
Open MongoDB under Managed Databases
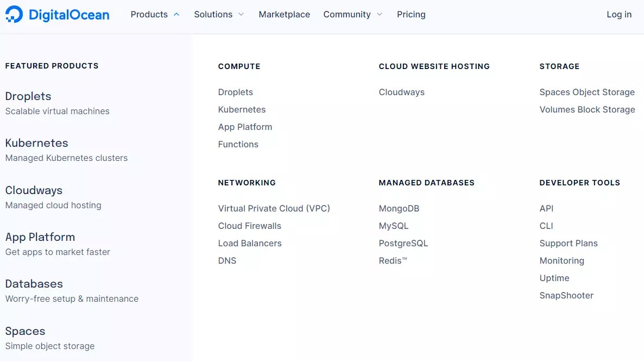tap(399, 208)
